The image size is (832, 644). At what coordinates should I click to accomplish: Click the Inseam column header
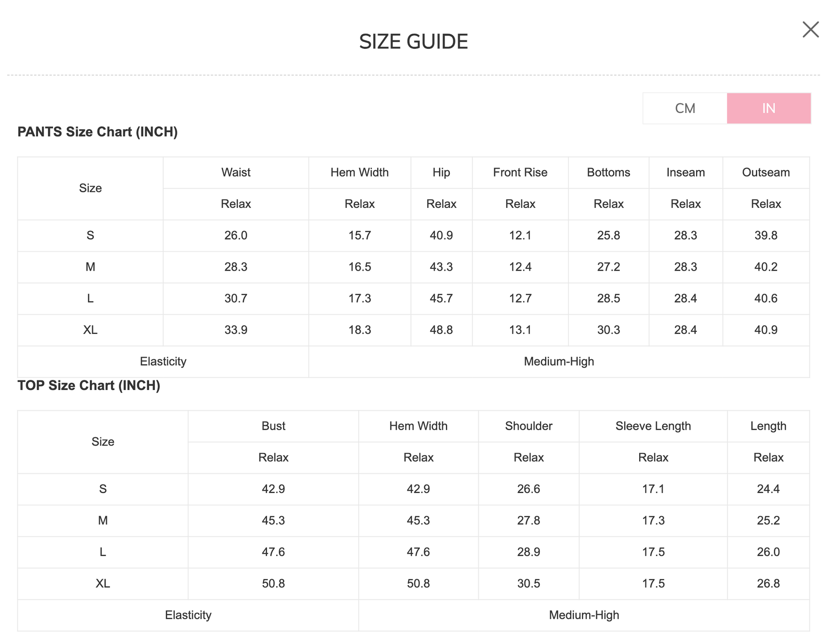click(685, 172)
